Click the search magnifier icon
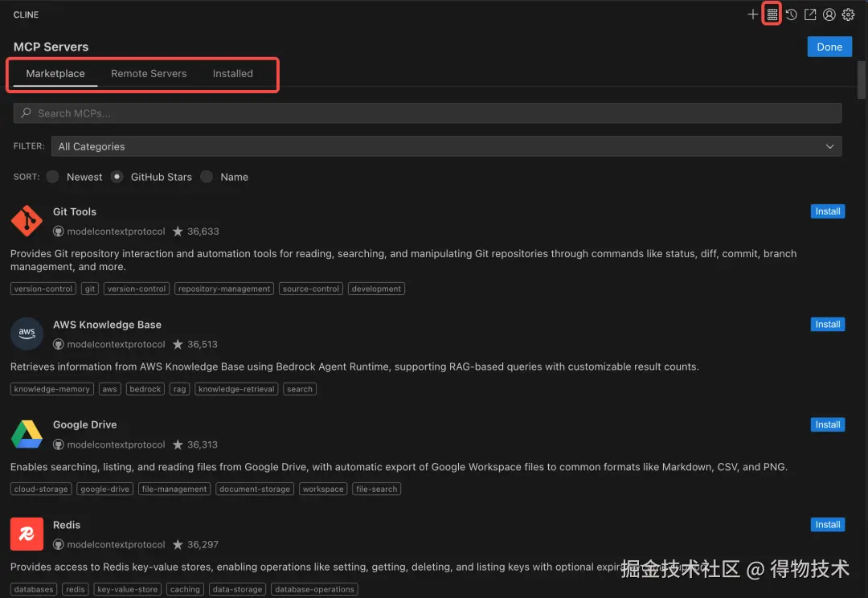Screen dimensions: 868x598 (x=26, y=113)
